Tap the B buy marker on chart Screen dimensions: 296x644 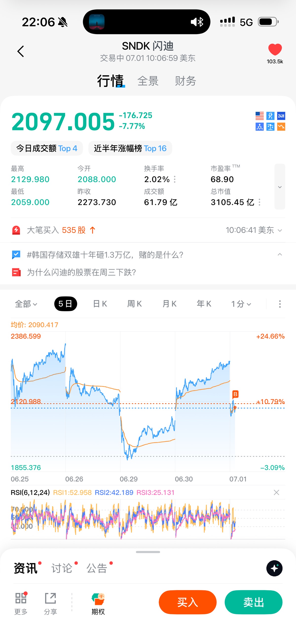click(x=235, y=394)
